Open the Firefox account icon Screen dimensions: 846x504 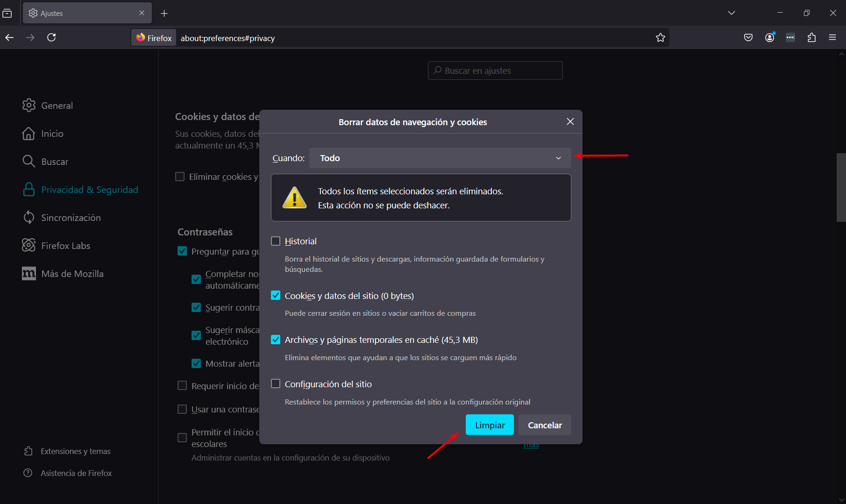[770, 37]
